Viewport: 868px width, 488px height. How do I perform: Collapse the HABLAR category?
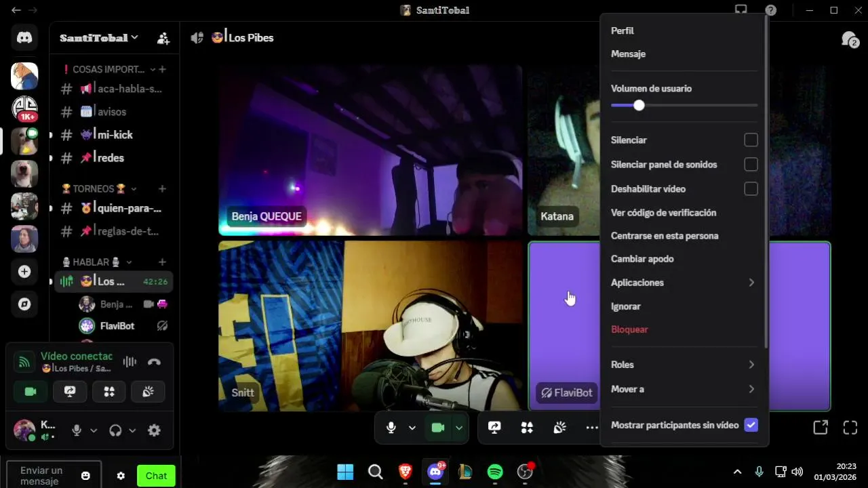click(97, 262)
